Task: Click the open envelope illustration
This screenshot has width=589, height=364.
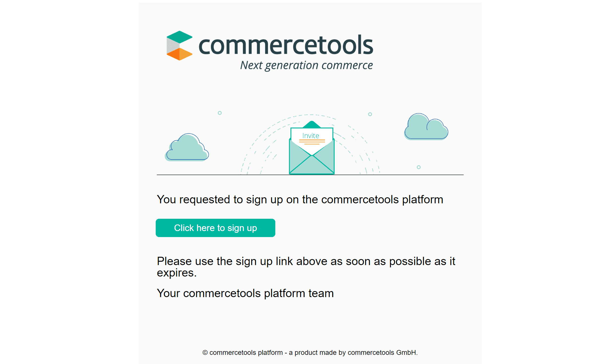Action: (x=312, y=160)
